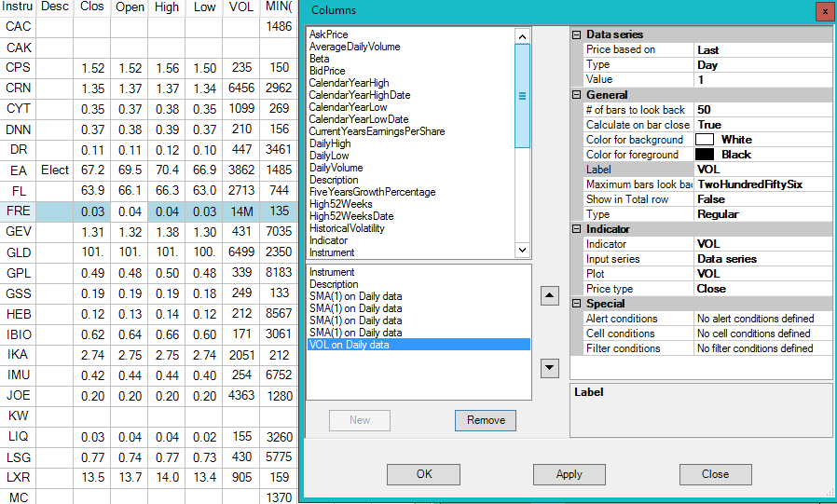Collapse the Indicator property section
This screenshot has width=837, height=504.
click(x=577, y=229)
